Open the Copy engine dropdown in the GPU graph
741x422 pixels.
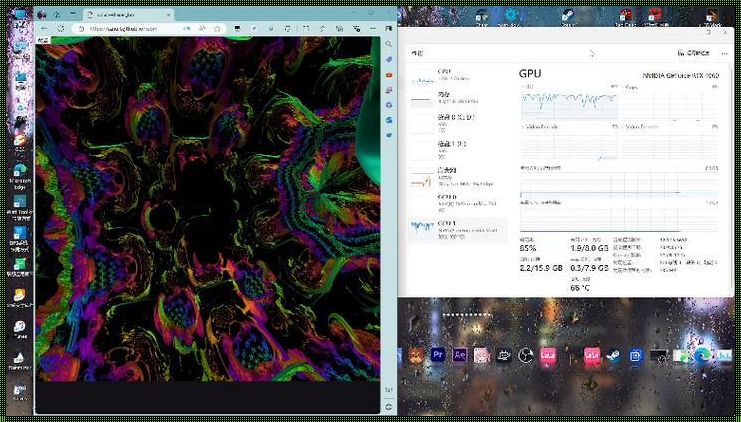click(x=630, y=87)
